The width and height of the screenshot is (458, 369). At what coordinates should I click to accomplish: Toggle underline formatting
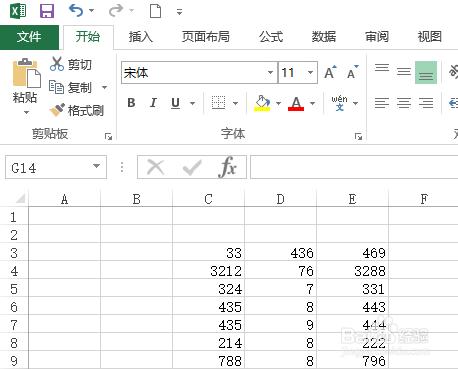tap(175, 103)
